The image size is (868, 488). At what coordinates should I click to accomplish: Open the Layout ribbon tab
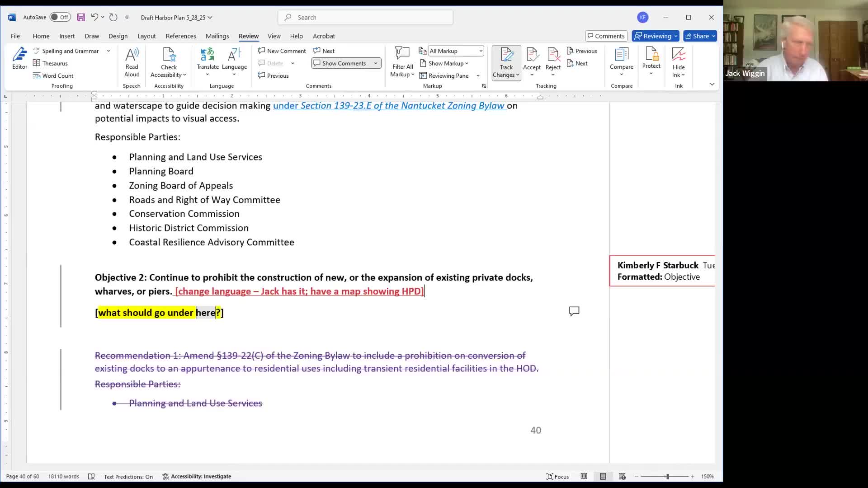[146, 36]
